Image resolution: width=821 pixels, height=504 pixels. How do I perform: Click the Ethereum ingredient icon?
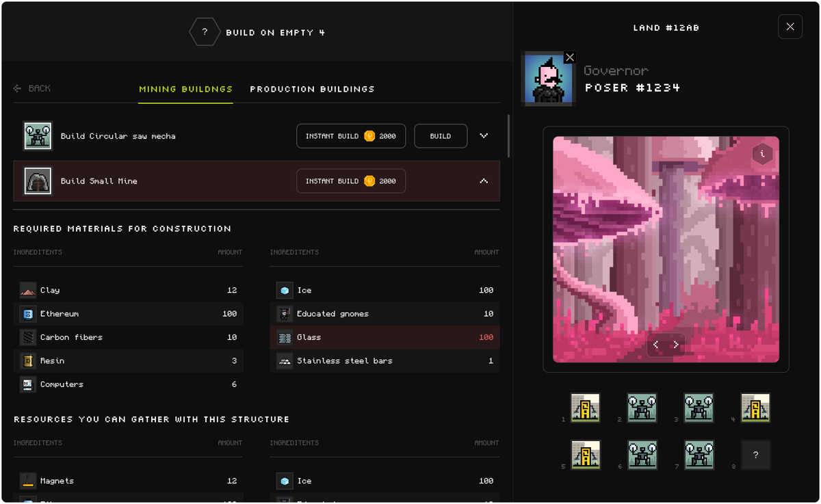[x=28, y=314]
